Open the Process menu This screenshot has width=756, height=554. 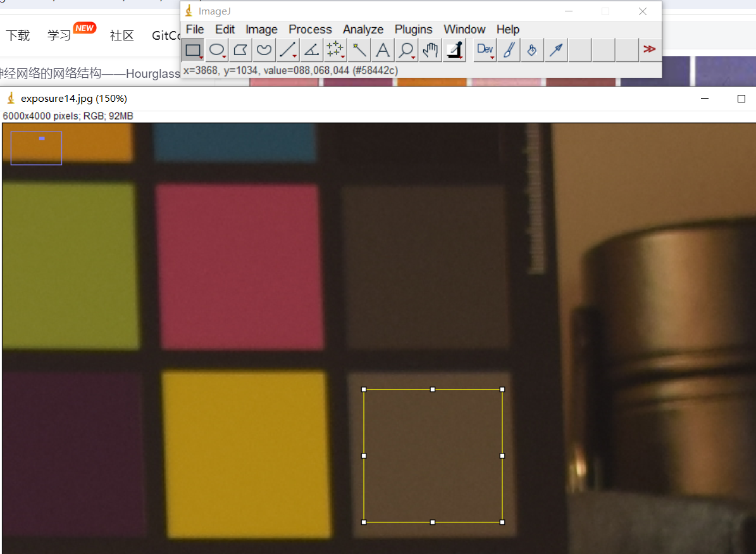click(x=310, y=29)
